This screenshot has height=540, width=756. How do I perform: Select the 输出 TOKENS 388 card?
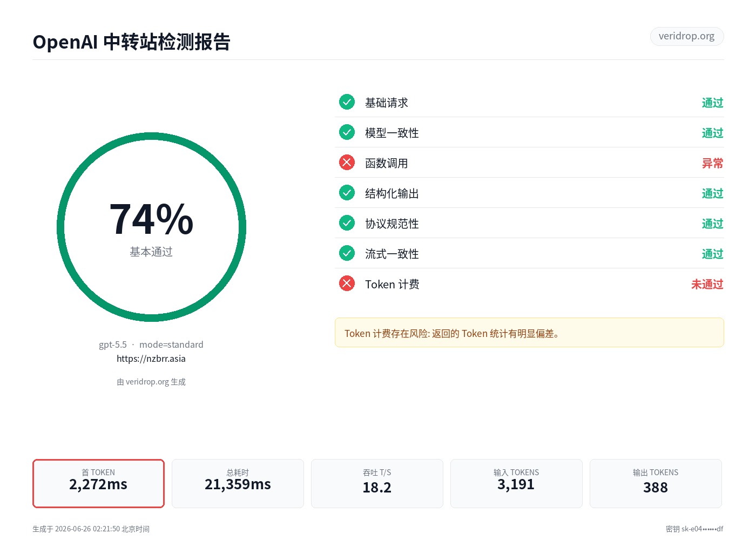click(x=656, y=483)
